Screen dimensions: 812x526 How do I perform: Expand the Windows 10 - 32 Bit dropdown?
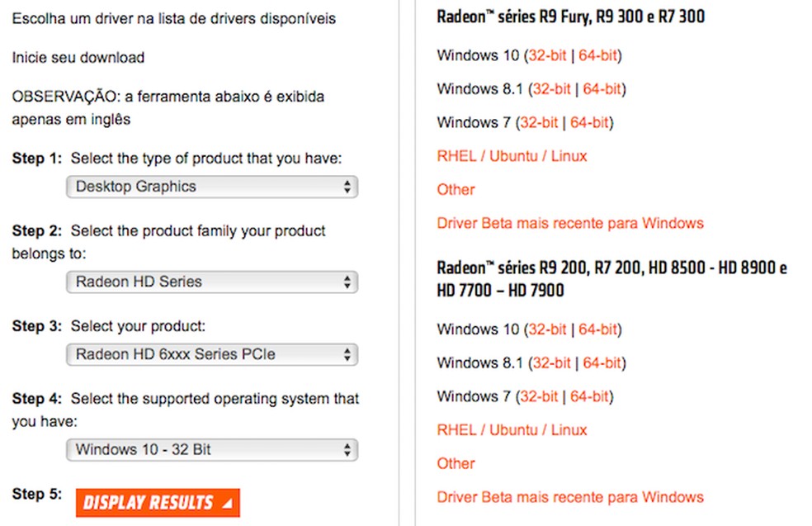211,450
